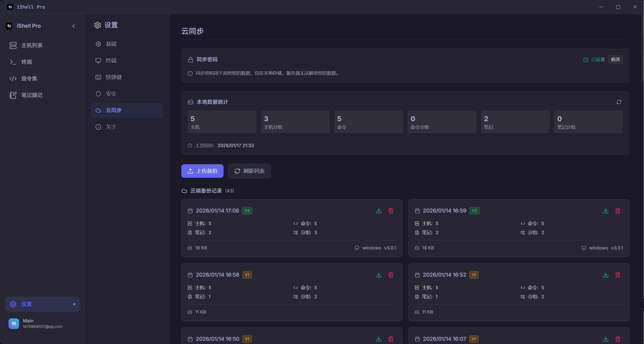Image resolution: width=644 pixels, height=344 pixels.
Task: Click the 云端备份记录 (43) heading
Action: point(208,191)
